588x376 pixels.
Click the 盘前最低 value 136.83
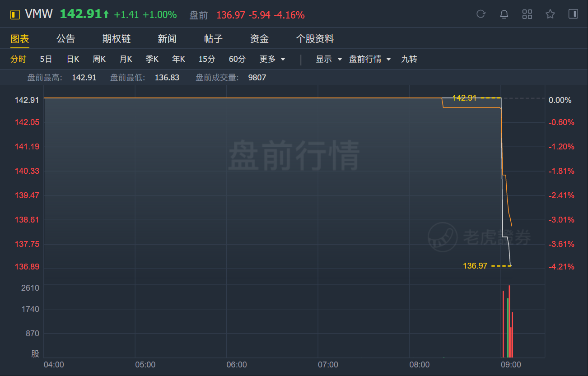[167, 78]
